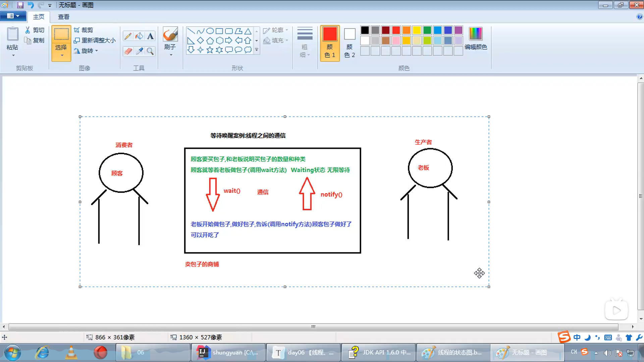
Task: Open Internet Explorer from taskbar
Action: pos(43,353)
